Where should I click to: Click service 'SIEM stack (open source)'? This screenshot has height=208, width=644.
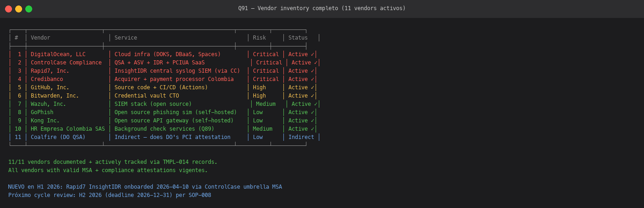[153, 104]
